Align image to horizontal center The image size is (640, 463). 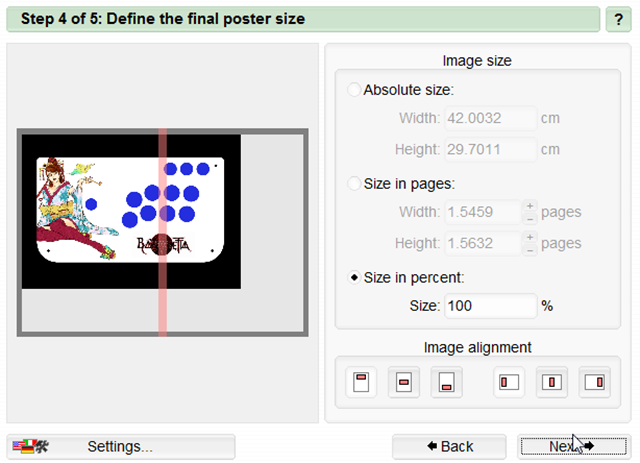552,382
